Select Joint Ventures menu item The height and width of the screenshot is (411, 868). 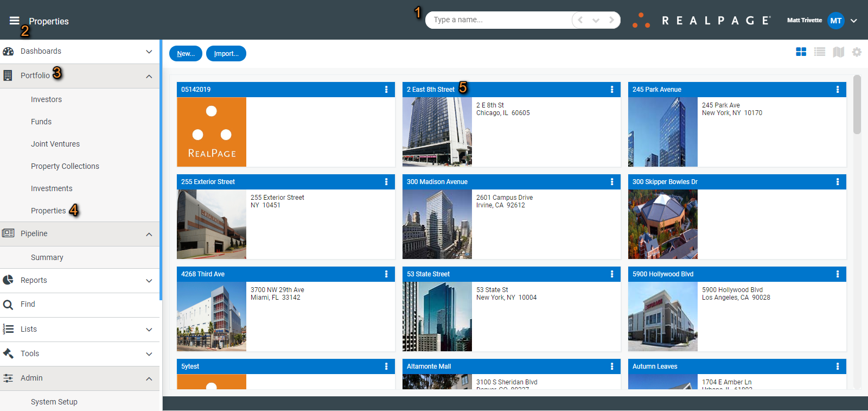tap(55, 144)
